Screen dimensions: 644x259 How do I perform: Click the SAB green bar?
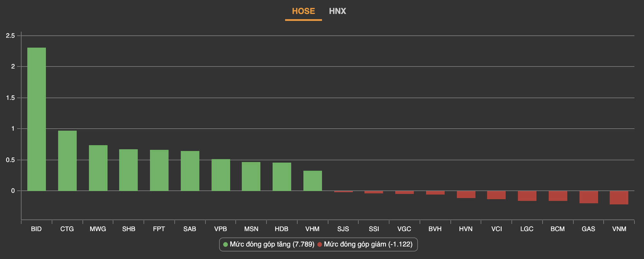pos(190,171)
